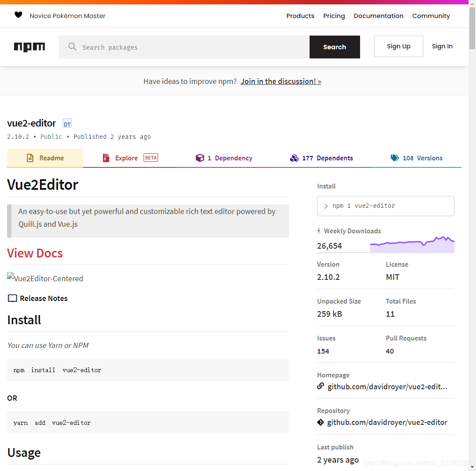This screenshot has width=476, height=471.
Task: Click the Dependency box icon
Action: tap(200, 158)
